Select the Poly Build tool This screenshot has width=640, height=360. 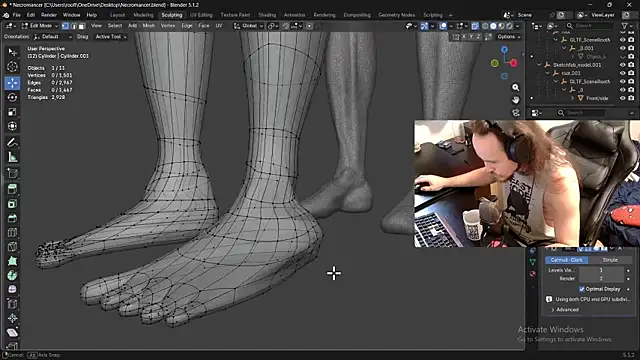tap(12, 261)
